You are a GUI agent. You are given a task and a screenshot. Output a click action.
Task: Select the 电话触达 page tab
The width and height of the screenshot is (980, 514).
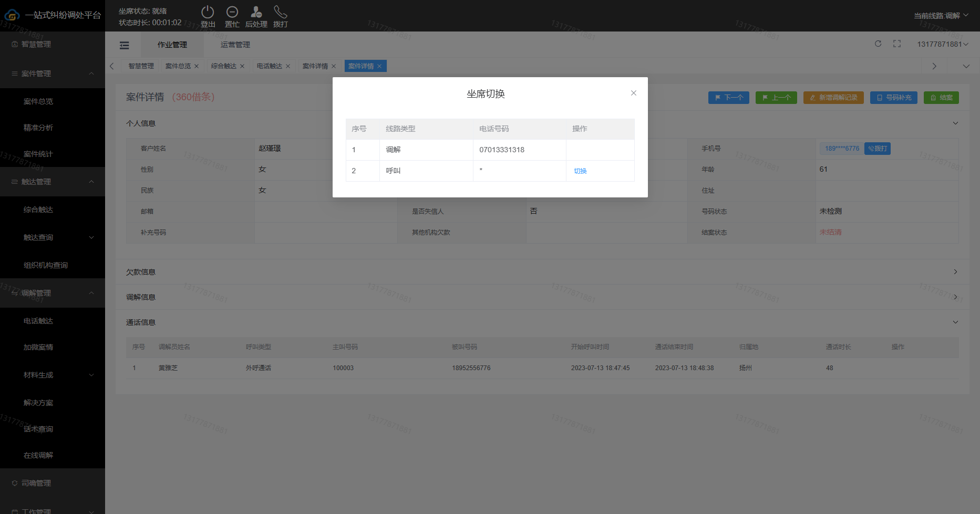click(x=270, y=66)
